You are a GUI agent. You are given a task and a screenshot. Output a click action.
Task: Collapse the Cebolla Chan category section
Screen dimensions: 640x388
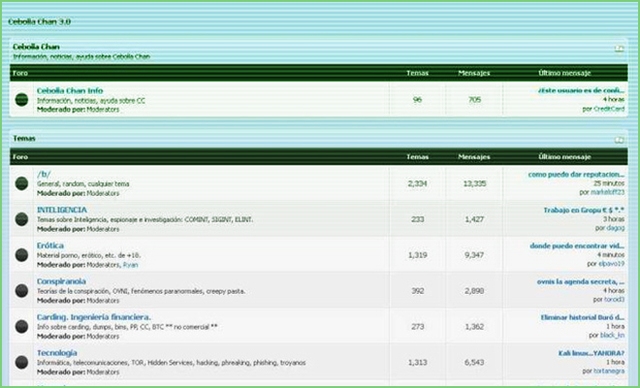pos(619,49)
